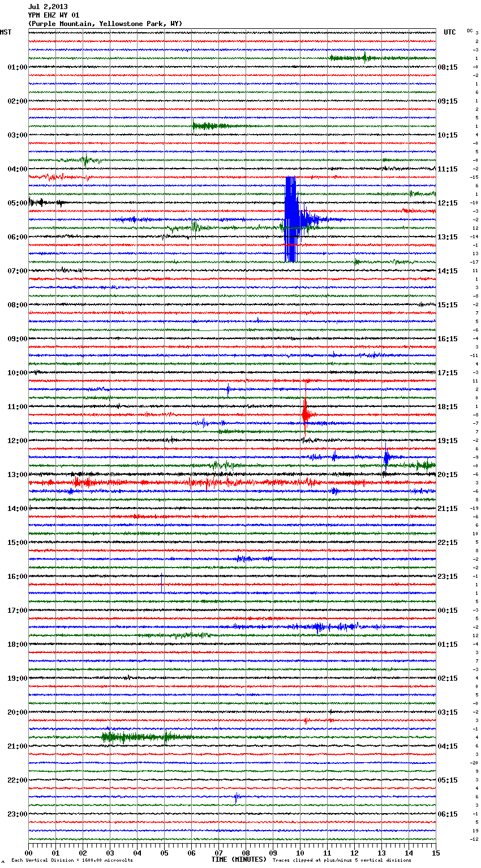Click the 01:15 UTC time label
481x868 pixels.
click(448, 644)
